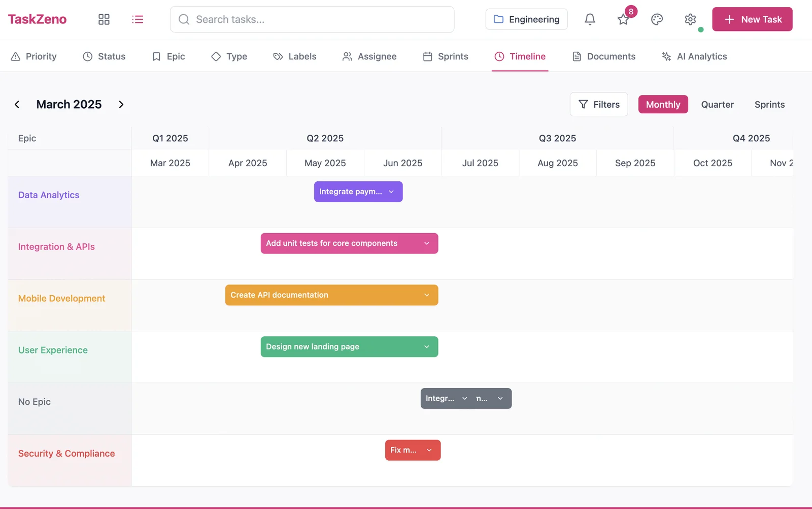
Task: Open the theme palette icon
Action: click(x=657, y=19)
